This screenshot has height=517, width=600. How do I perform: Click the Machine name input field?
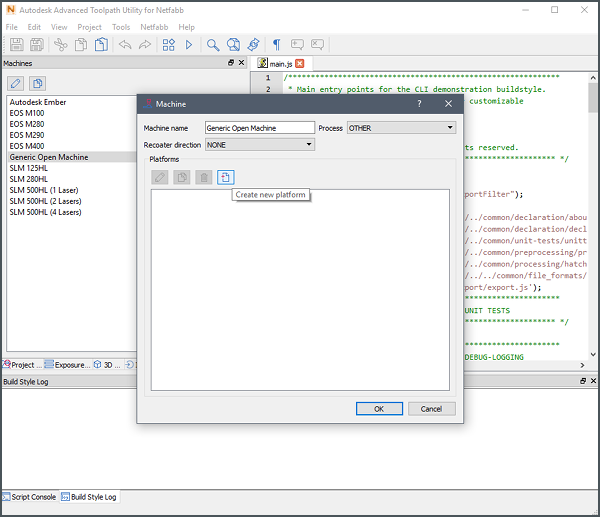coord(260,128)
